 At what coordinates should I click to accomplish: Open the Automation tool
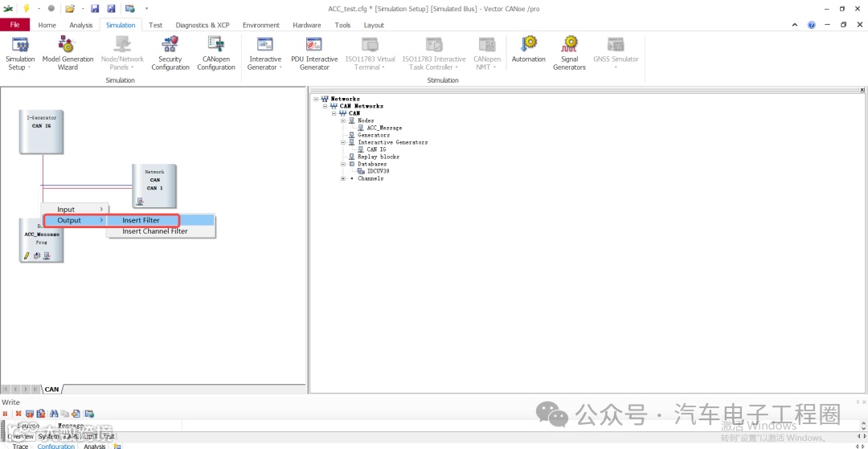coord(528,50)
